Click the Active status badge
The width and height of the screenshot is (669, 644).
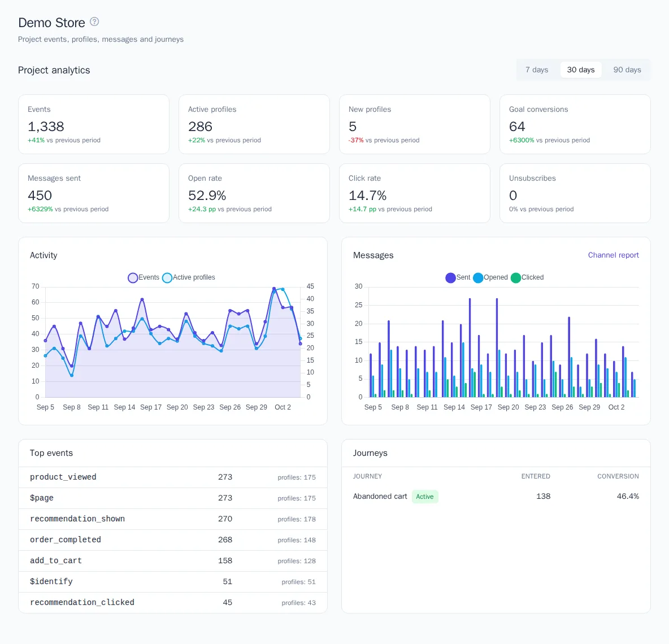[x=424, y=497]
